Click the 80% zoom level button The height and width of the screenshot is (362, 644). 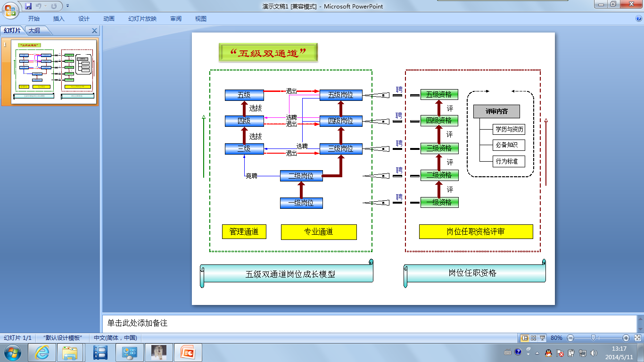coord(556,338)
